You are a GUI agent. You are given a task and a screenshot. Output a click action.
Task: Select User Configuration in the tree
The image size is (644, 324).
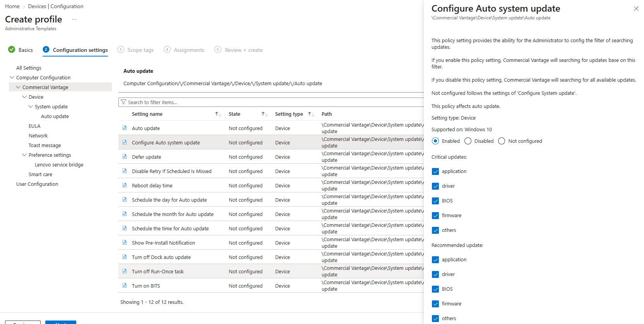[37, 184]
